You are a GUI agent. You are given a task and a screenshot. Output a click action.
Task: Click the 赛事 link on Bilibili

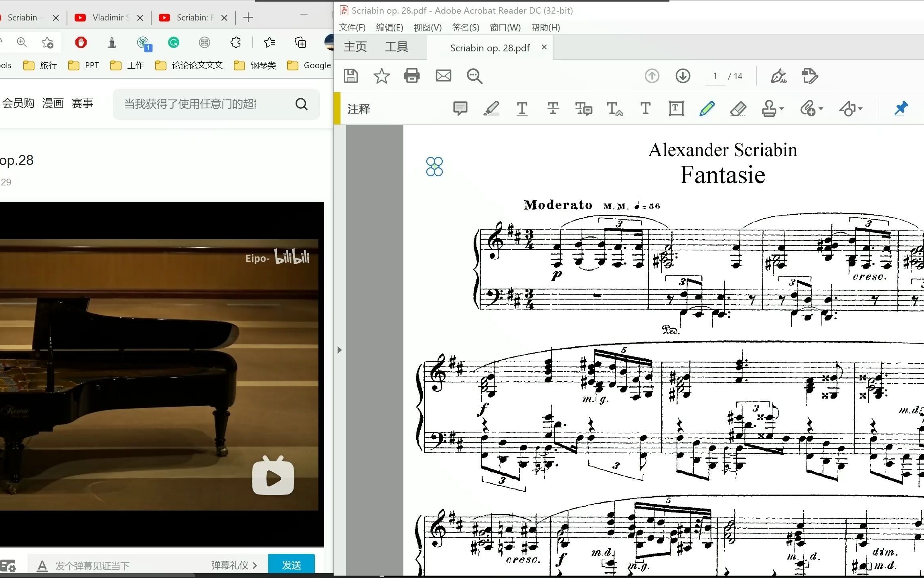pyautogui.click(x=82, y=104)
